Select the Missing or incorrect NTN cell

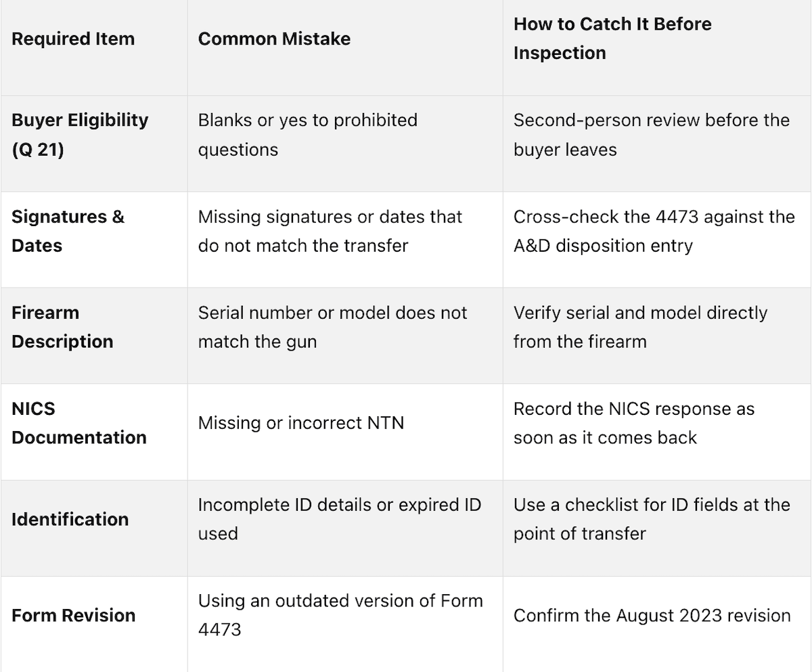tap(301, 423)
